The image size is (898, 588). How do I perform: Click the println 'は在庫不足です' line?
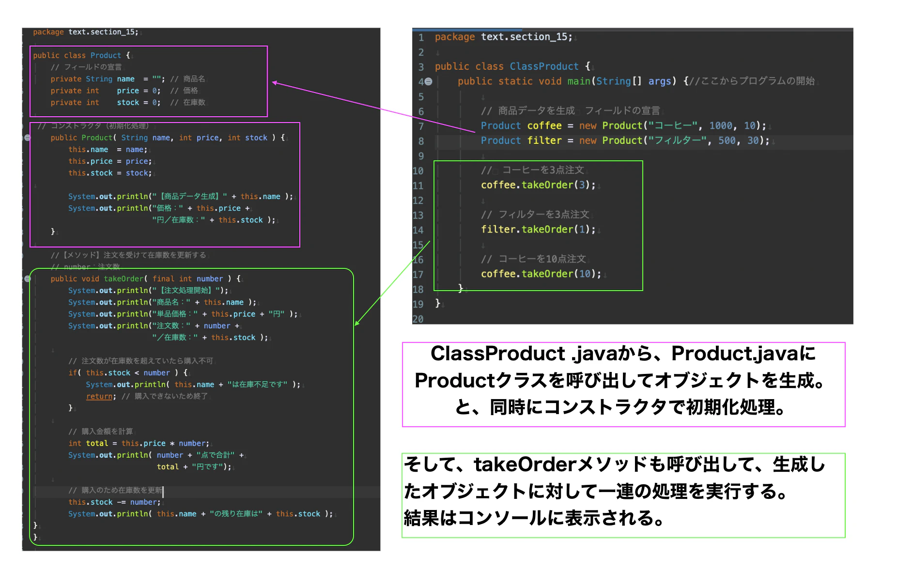(193, 385)
